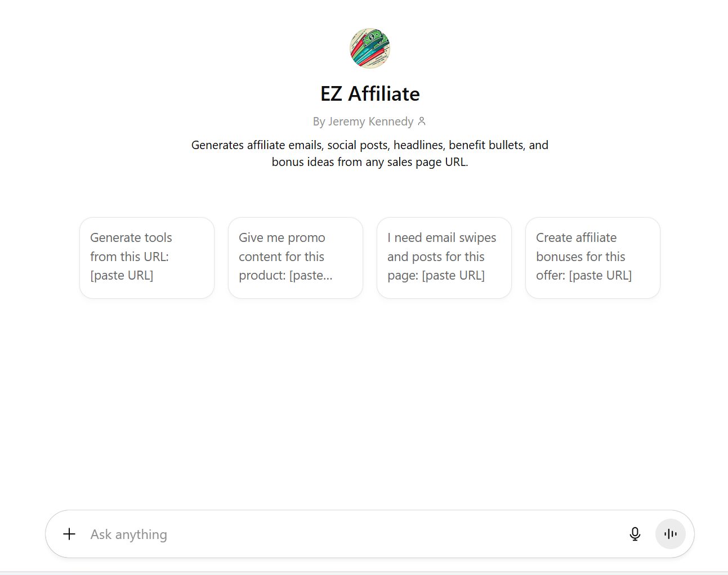This screenshot has height=575, width=728.
Task: Start dictation with the microphone icon
Action: click(635, 534)
